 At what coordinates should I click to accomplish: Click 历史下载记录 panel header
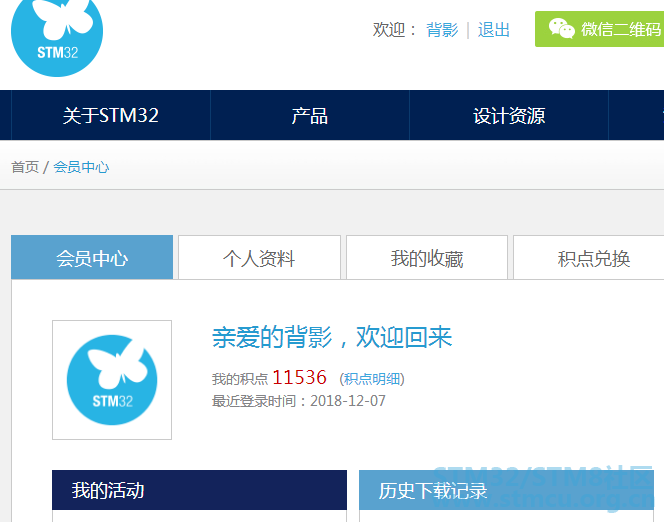tap(506, 490)
